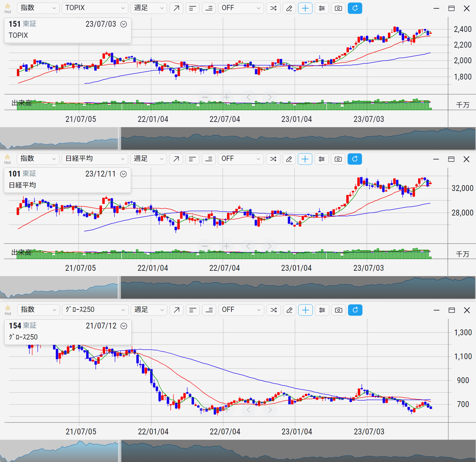Toggle the crosshair plus button in the TOPIX toolbar
Screen dimensions: 476x462
[305, 8]
